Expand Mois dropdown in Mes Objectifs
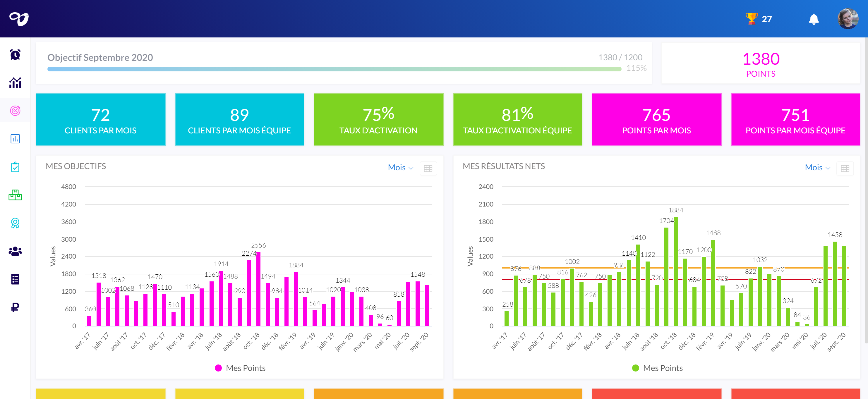This screenshot has width=868, height=399. click(400, 167)
